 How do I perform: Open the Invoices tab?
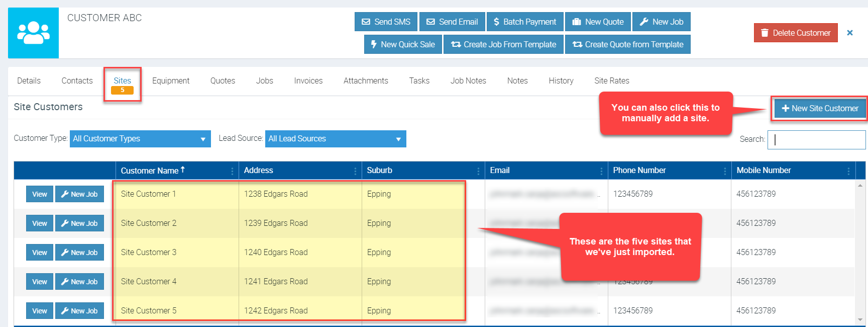308,80
